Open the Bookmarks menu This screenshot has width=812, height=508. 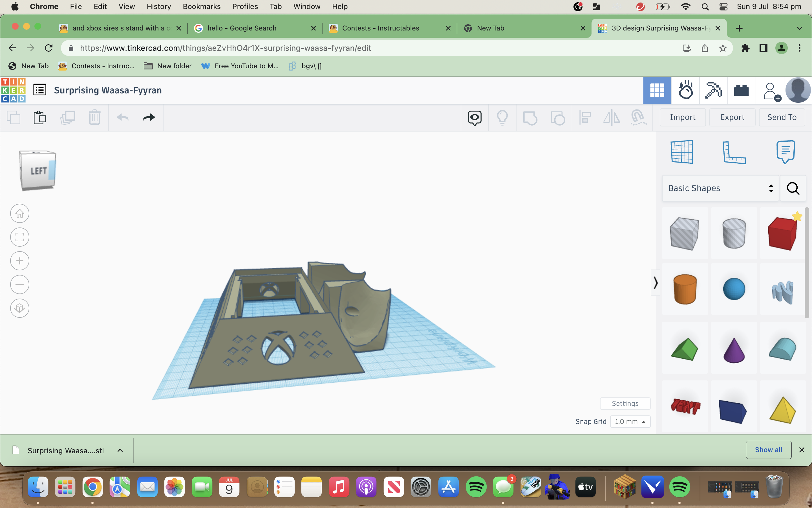click(x=202, y=6)
